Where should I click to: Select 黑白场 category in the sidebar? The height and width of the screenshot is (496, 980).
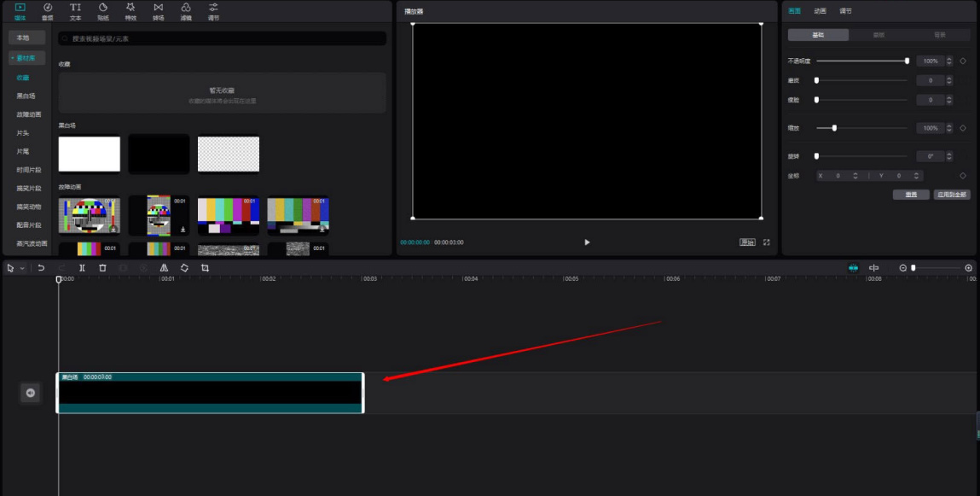click(26, 96)
